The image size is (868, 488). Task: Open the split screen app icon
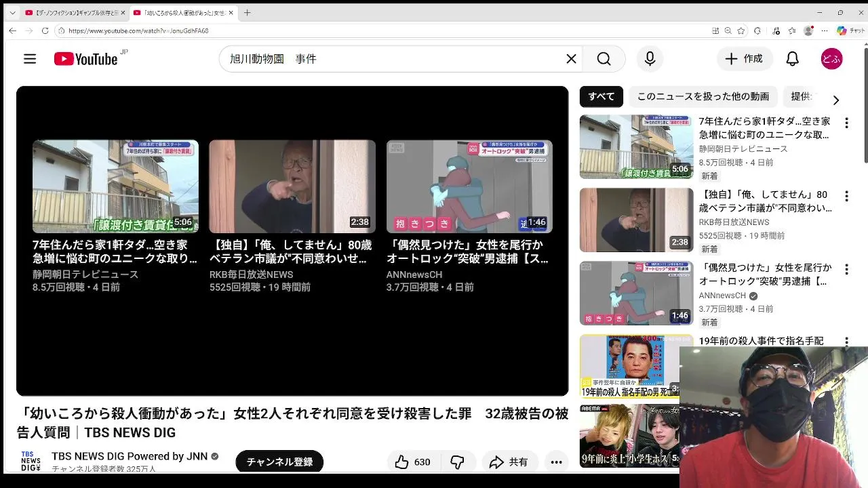715,30
